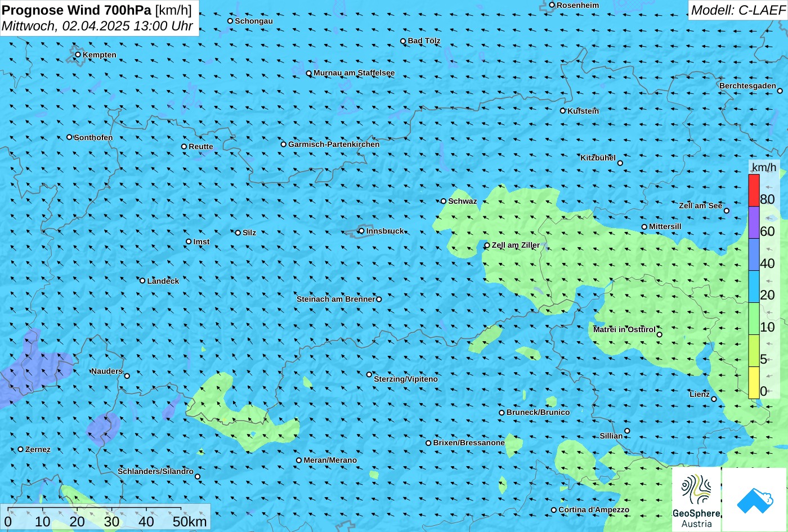Viewport: 788px width, 532px height.
Task: Click the Sonthofen city marker
Action: pyautogui.click(x=69, y=137)
